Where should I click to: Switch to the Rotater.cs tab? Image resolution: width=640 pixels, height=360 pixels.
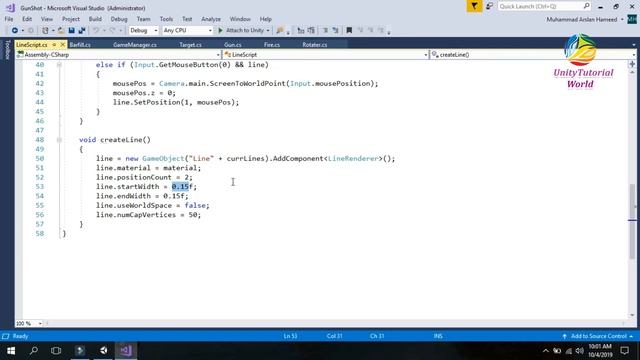tap(315, 45)
